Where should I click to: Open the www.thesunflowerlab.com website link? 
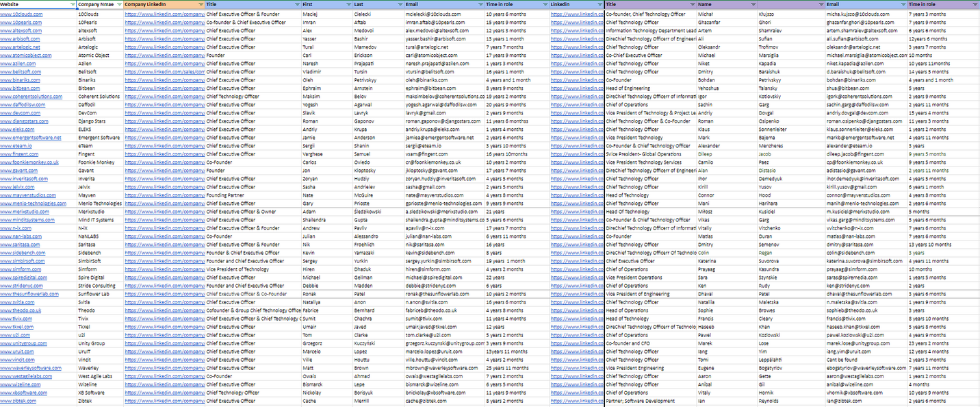point(29,294)
